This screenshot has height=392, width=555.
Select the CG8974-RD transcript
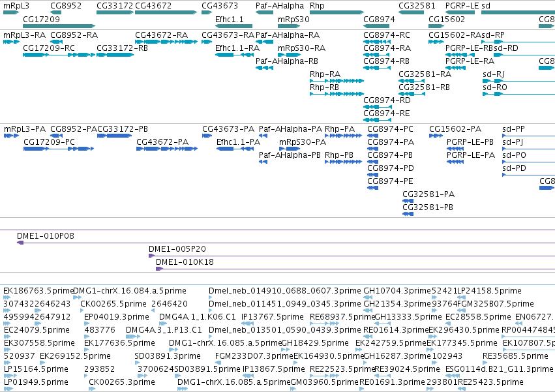click(377, 107)
